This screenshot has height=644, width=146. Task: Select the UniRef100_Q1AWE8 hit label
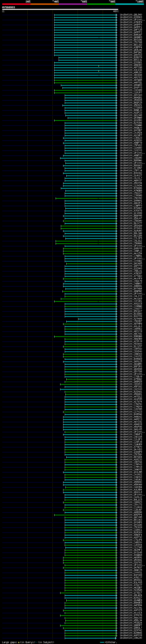131,600
